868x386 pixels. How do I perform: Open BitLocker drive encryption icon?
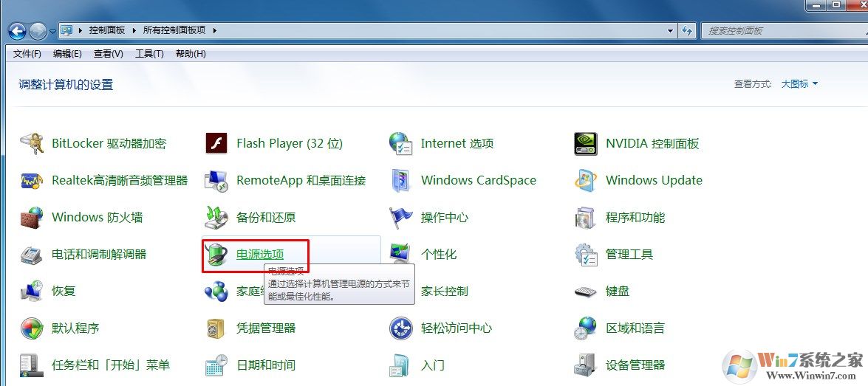click(32, 144)
